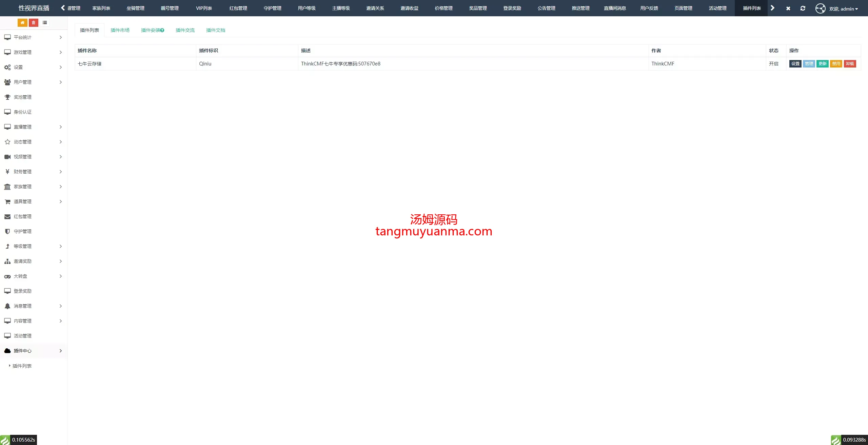Click the 设置 button for 七牛云存储

pyautogui.click(x=795, y=64)
